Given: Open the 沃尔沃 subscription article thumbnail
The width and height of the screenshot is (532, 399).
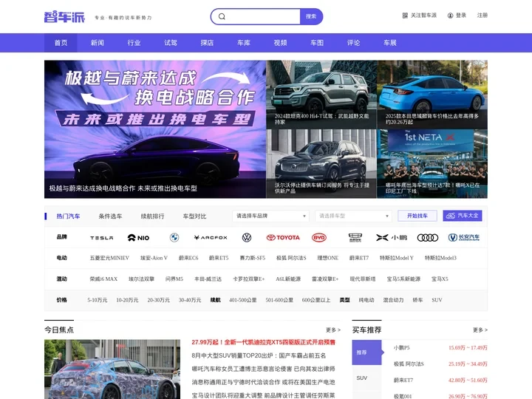Looking at the screenshot, I should coord(321,163).
